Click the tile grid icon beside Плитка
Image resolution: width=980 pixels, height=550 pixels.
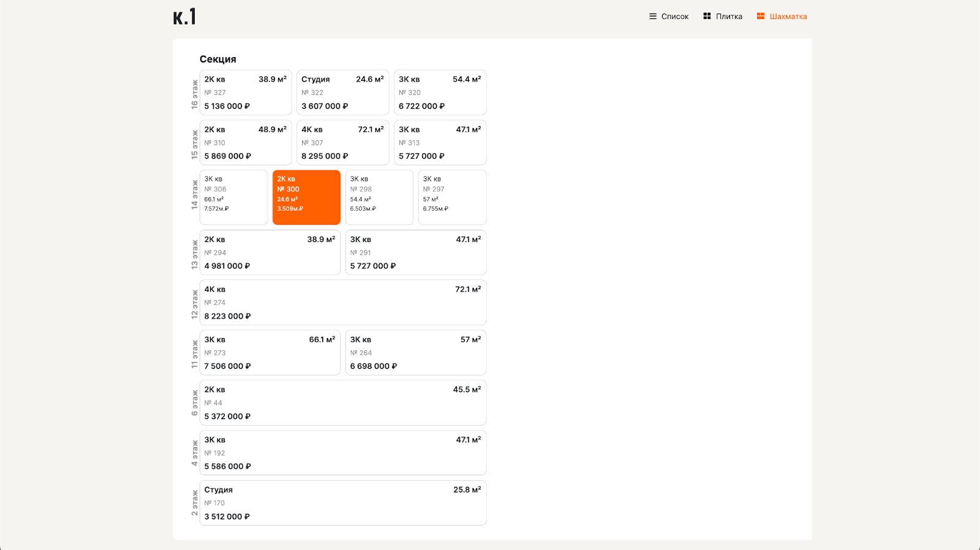coord(707,17)
